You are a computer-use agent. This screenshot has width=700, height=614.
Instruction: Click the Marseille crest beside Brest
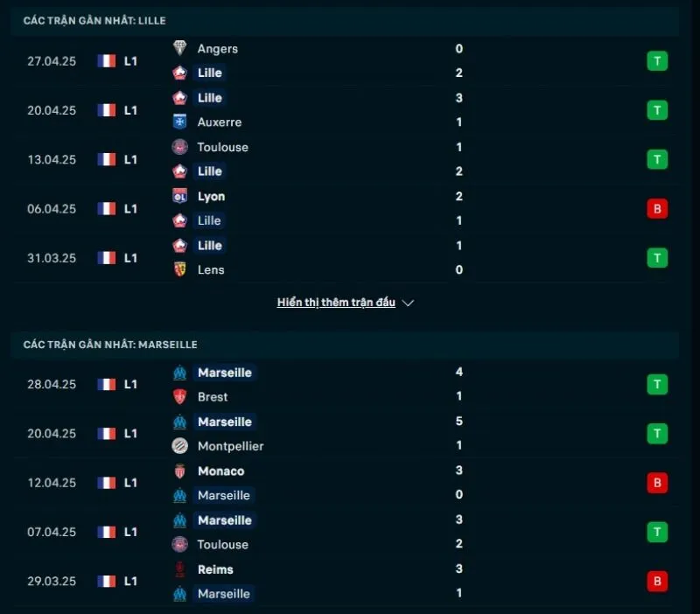(x=179, y=373)
